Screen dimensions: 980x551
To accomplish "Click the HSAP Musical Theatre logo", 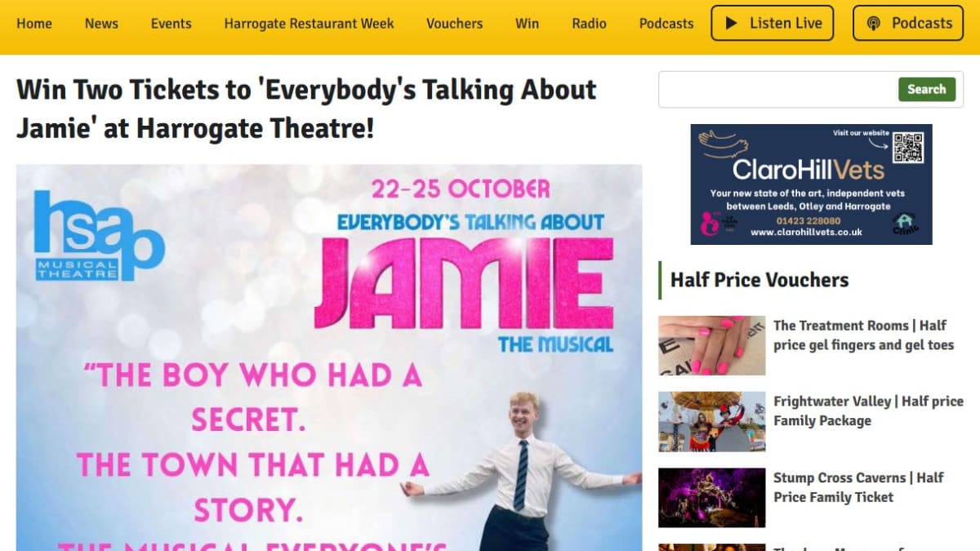I will tap(99, 235).
